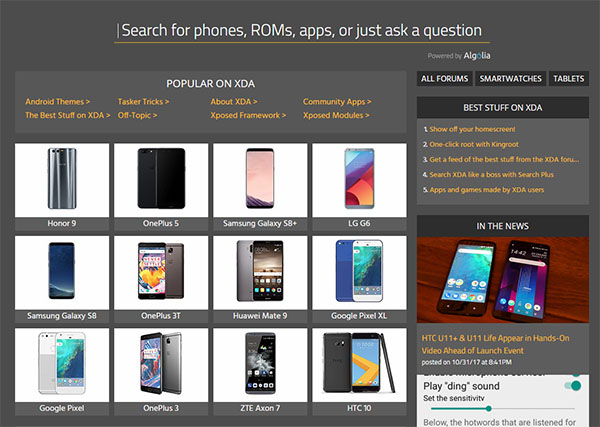Open the TABLETS tab
Screen dimensions: 600x427
569,78
